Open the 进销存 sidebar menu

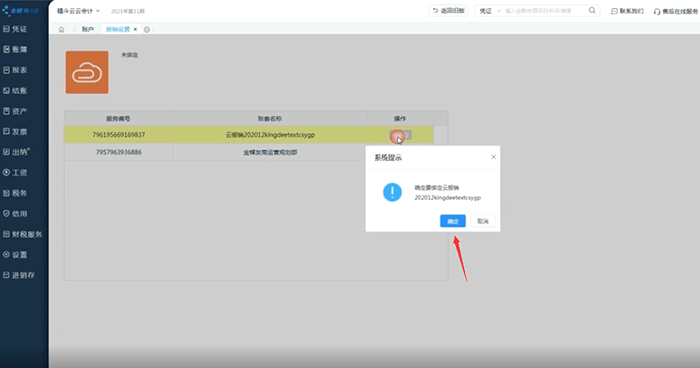click(19, 276)
